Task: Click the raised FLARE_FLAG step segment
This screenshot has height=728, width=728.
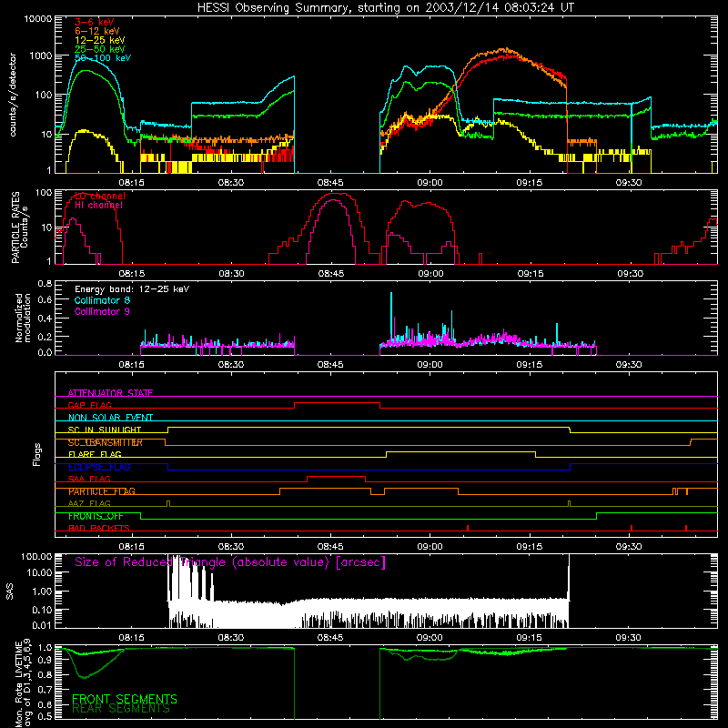Action: [460, 451]
